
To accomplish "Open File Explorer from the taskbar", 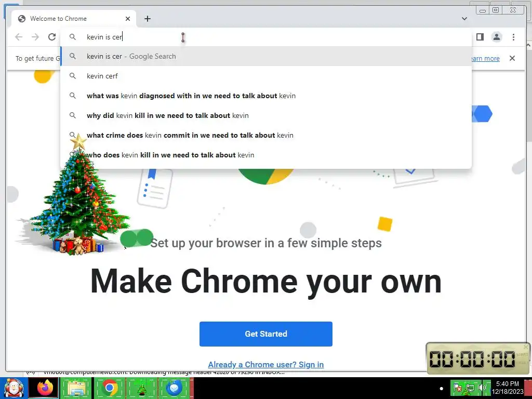I will point(76,388).
